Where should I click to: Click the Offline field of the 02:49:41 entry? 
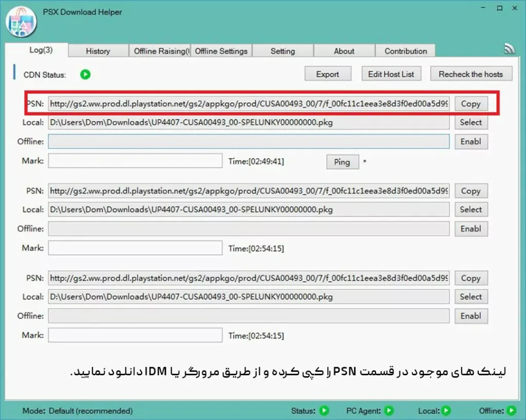tap(249, 141)
